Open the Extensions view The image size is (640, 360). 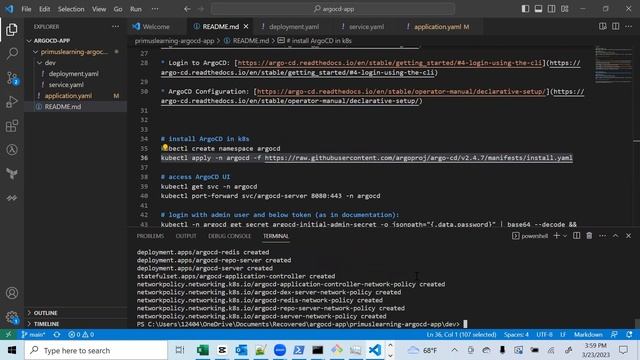pyautogui.click(x=12, y=126)
